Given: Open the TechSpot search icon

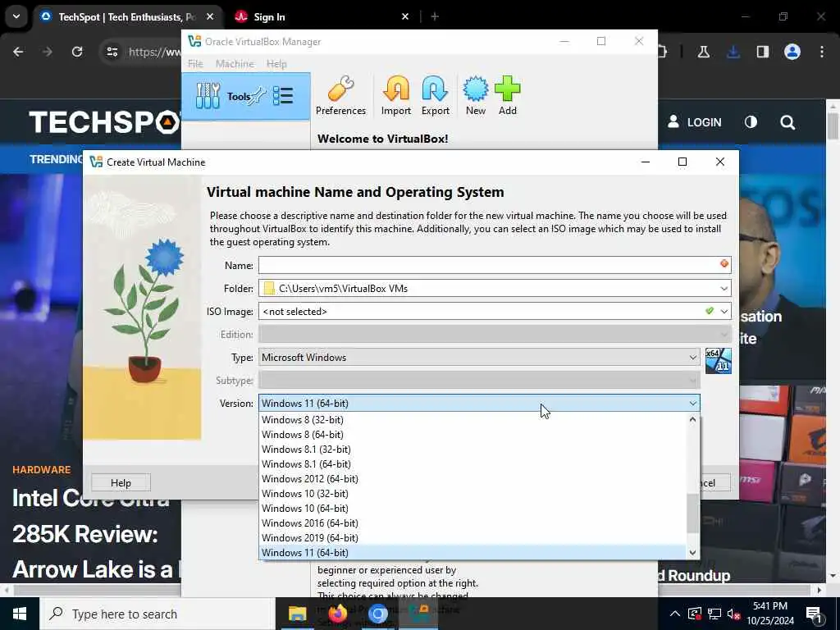Looking at the screenshot, I should [787, 122].
